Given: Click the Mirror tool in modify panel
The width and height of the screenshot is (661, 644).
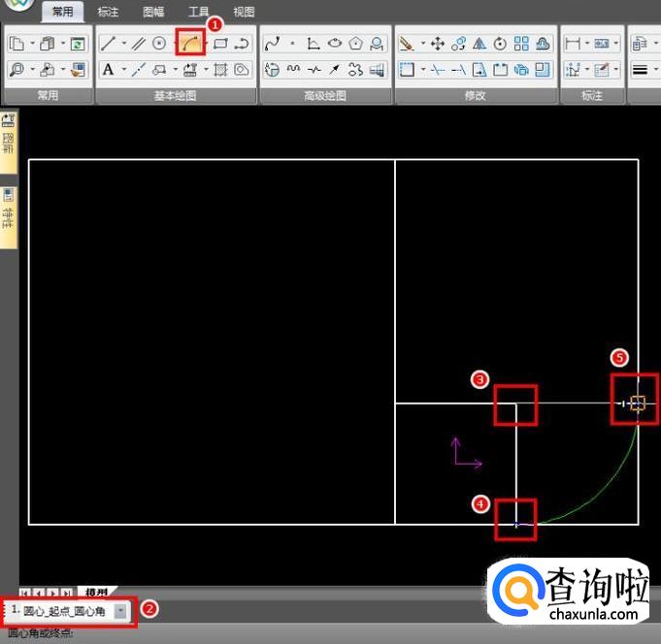Looking at the screenshot, I should [479, 44].
